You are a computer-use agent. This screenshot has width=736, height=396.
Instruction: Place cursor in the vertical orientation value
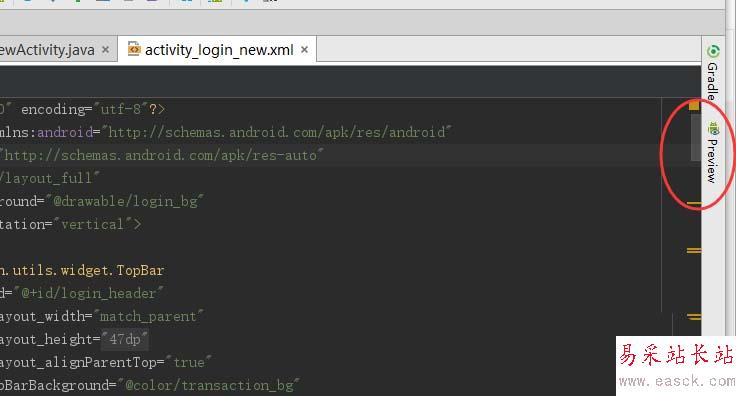(92, 224)
